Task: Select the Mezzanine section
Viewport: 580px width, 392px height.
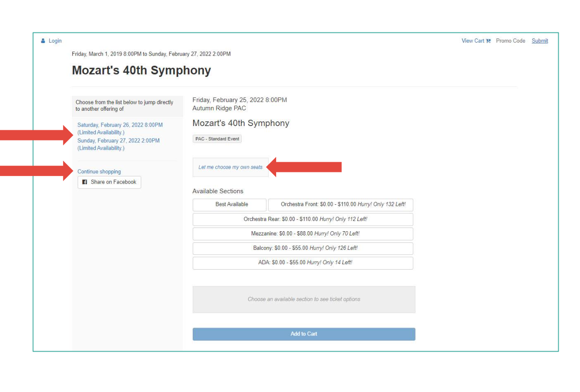Action: (303, 234)
